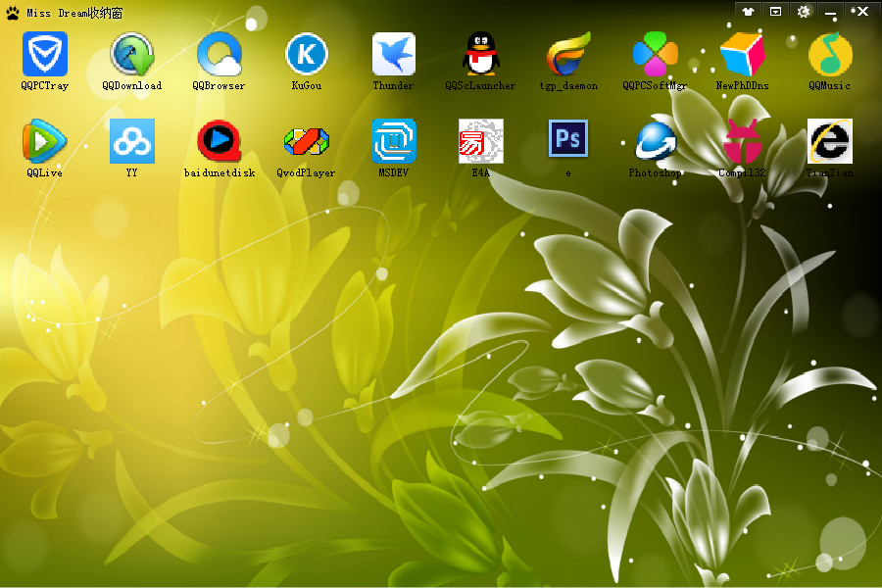The image size is (882, 588).
Task: Open the Thunder download shortcut
Action: point(394,54)
